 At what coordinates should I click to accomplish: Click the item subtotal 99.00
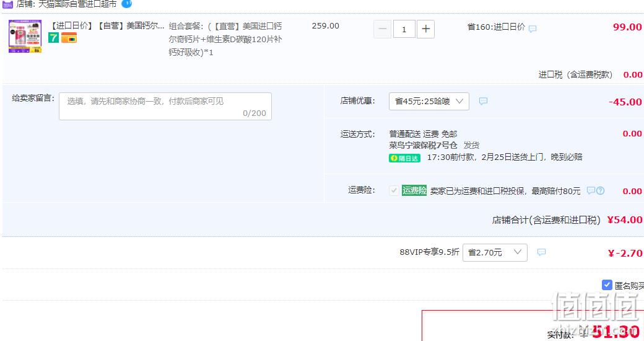pos(627,27)
